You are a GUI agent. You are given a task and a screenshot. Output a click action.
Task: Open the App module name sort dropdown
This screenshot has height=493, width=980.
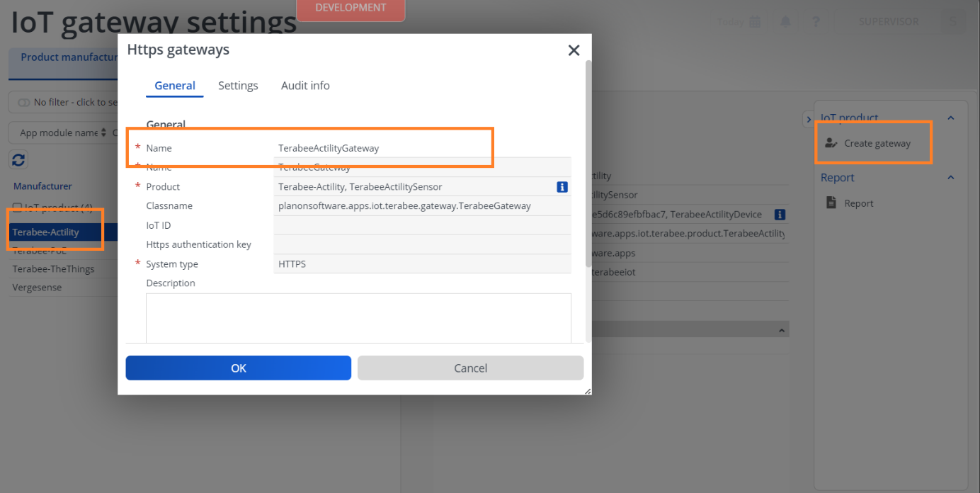point(104,132)
